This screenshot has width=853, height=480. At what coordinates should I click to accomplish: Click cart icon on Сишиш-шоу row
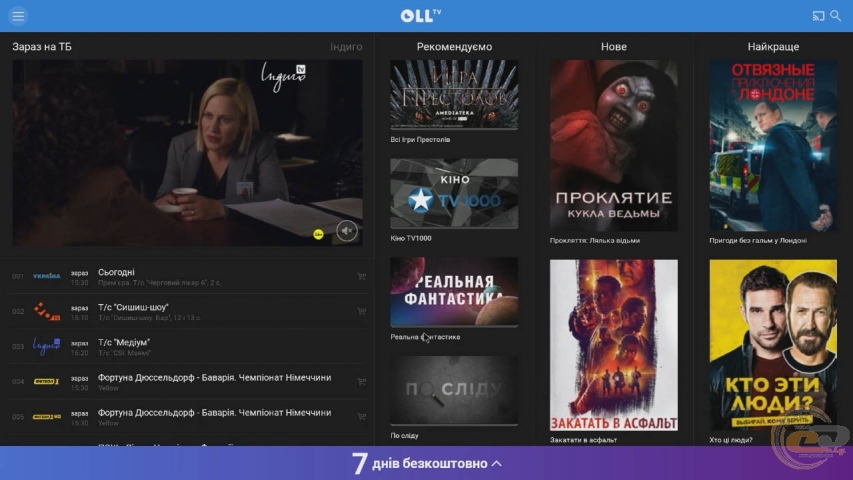[361, 311]
